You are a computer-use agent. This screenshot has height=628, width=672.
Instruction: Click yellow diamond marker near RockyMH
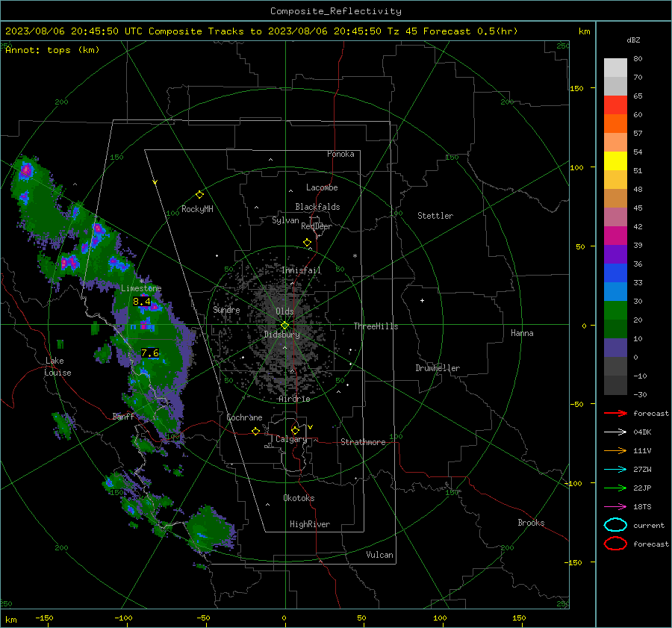[199, 195]
